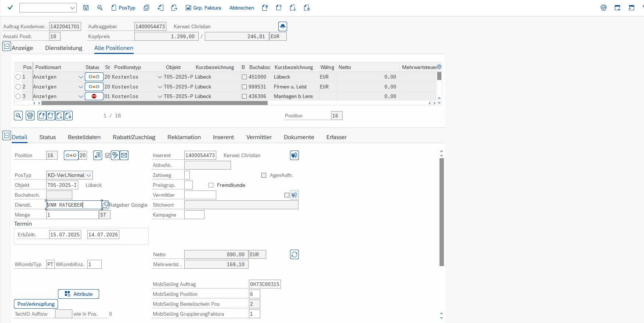The width and height of the screenshot is (644, 323).
Task: Click the Position number field showing 16
Action: pyautogui.click(x=337, y=116)
